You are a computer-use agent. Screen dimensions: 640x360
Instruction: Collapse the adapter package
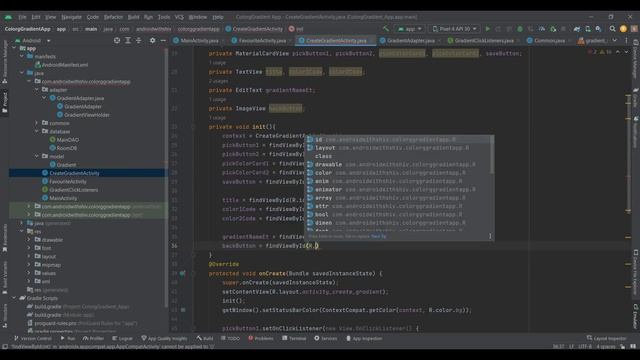[x=37, y=89]
